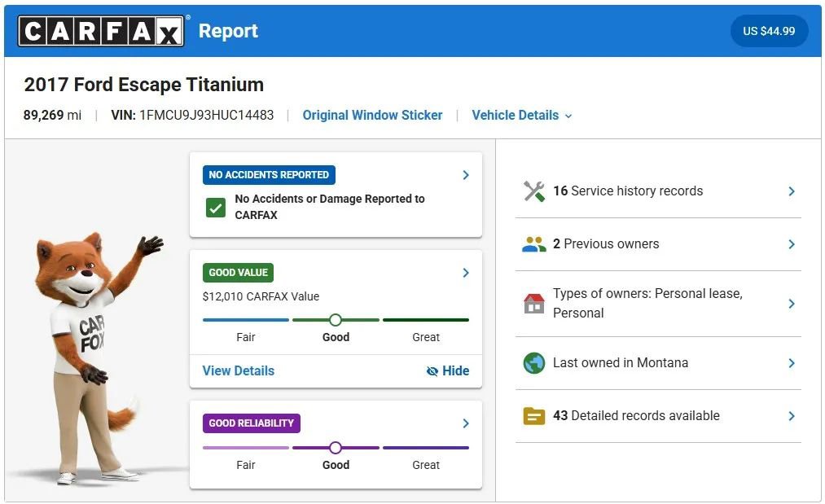Screen dimensions: 825x504
Task: Open the folder icon for Detailed records
Action: (534, 415)
